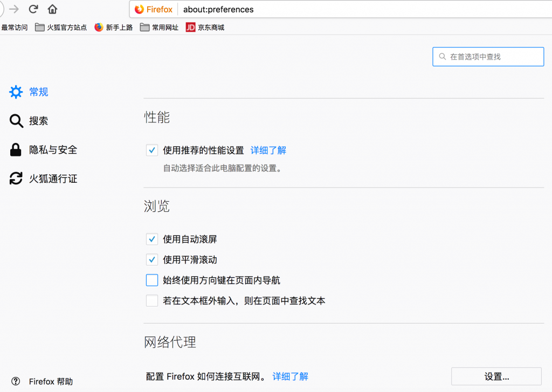Click 设置... for network proxy
Viewport: 552px width, 392px height.
pos(496,376)
